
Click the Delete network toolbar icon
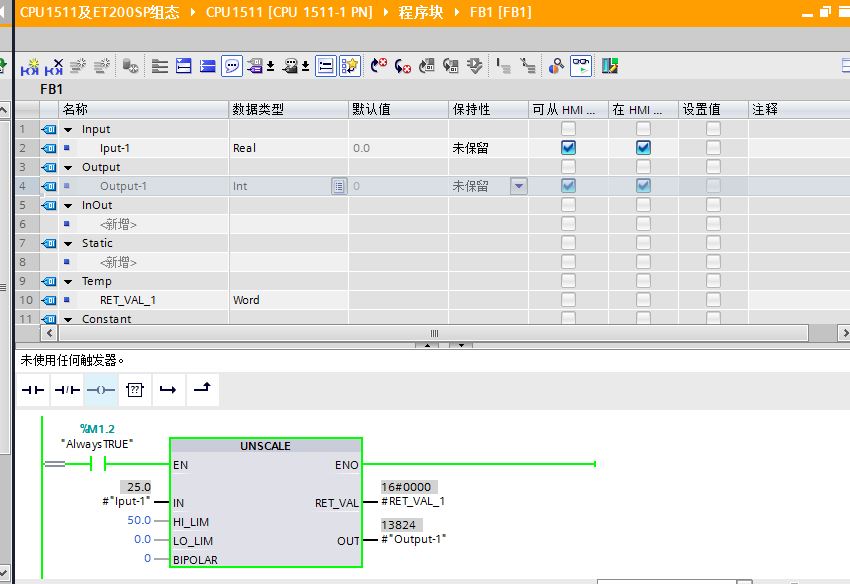pos(54,66)
